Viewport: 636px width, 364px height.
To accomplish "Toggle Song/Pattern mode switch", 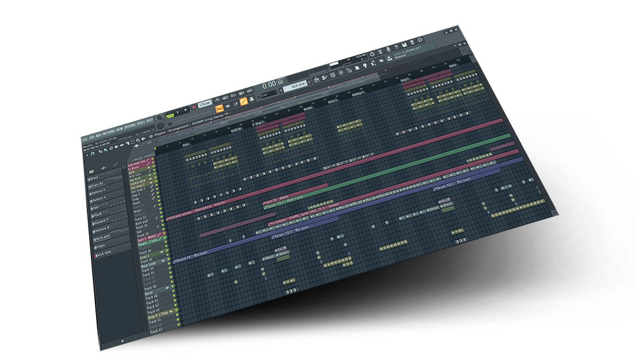I will 170,116.
